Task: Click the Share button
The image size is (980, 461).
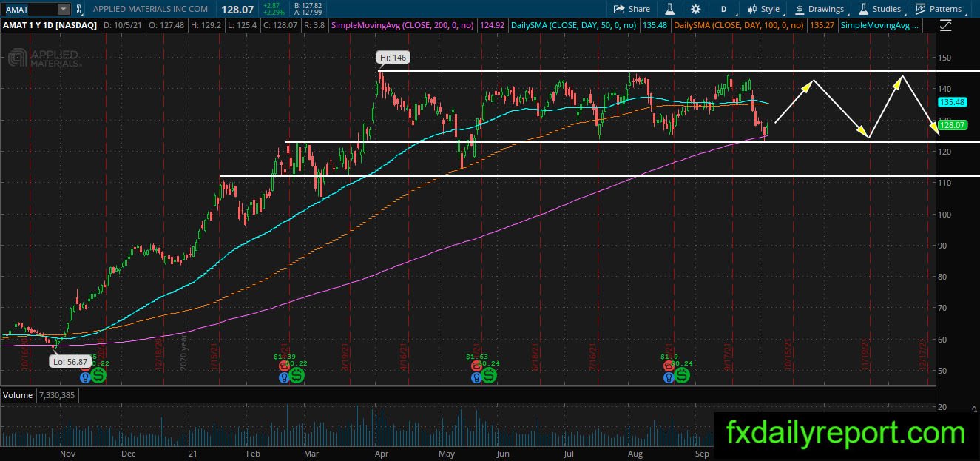Action: (x=632, y=9)
